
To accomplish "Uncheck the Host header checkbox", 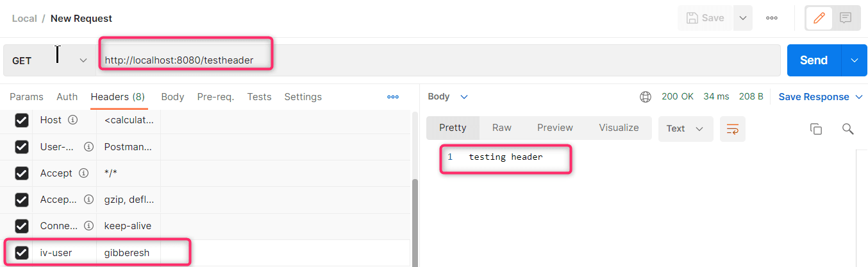I will tap(22, 120).
